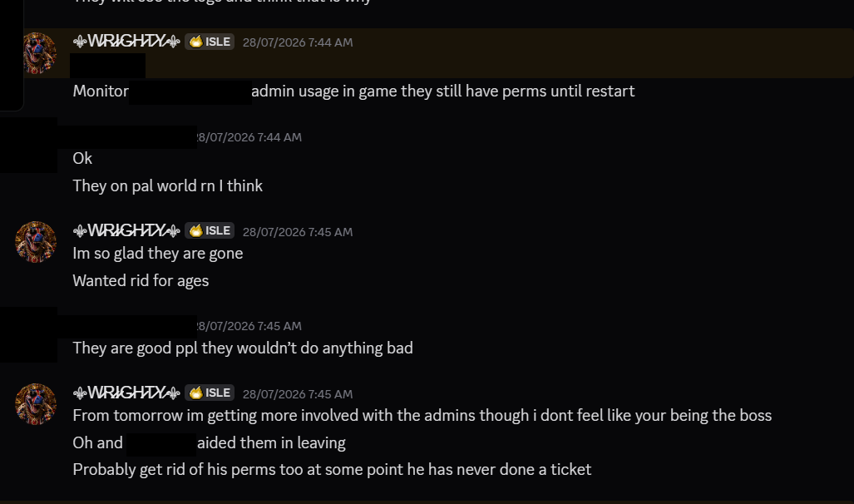Click the 7:44 AM timestamp above the 'Ok' message
This screenshot has width=854, height=504.
pyautogui.click(x=249, y=137)
